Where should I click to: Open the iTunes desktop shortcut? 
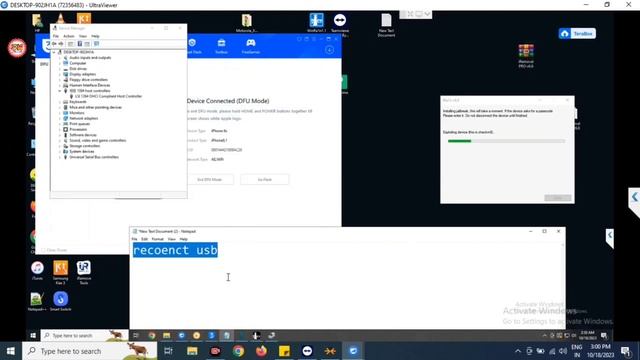pos(37,271)
